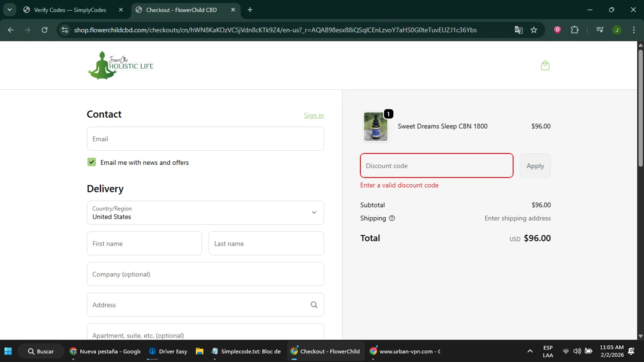
Task: Click the First name field
Action: point(144,243)
